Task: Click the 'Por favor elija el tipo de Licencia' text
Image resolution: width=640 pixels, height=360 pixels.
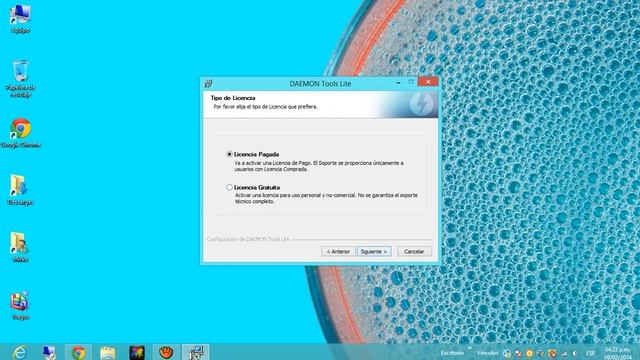Action: pos(265,107)
